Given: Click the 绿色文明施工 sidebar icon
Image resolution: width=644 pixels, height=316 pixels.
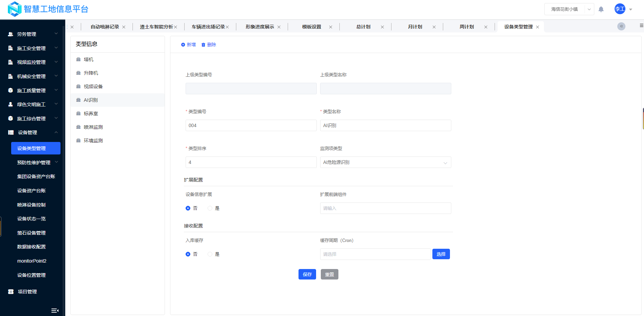Looking at the screenshot, I should pos(10,104).
